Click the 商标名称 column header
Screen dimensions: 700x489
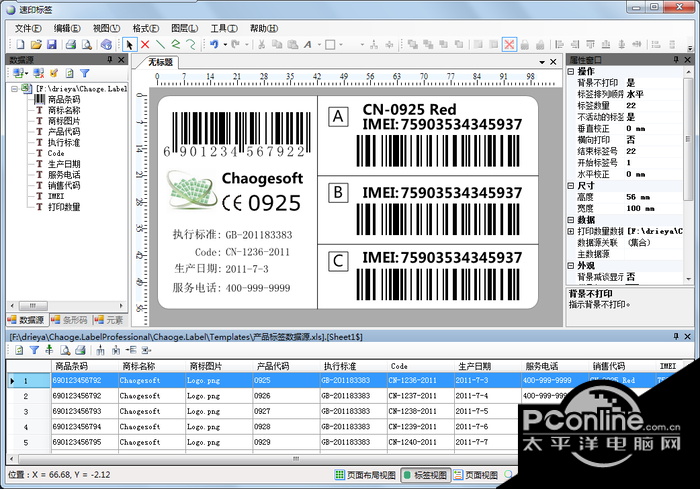click(140, 366)
